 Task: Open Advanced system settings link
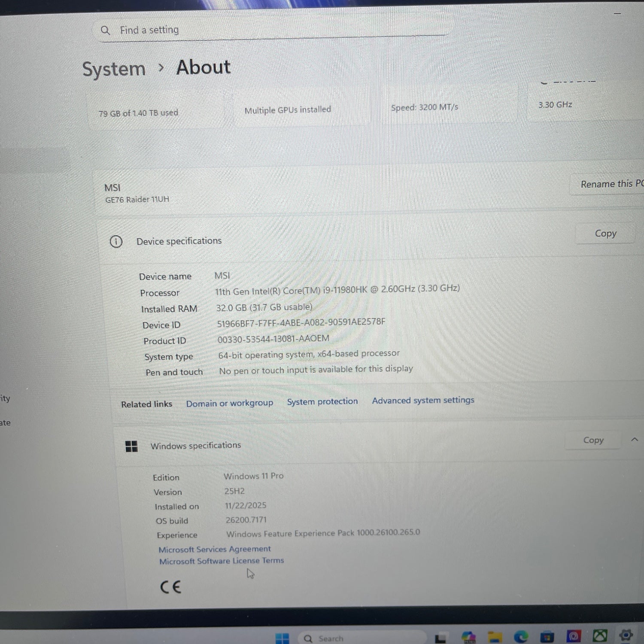pos(423,400)
